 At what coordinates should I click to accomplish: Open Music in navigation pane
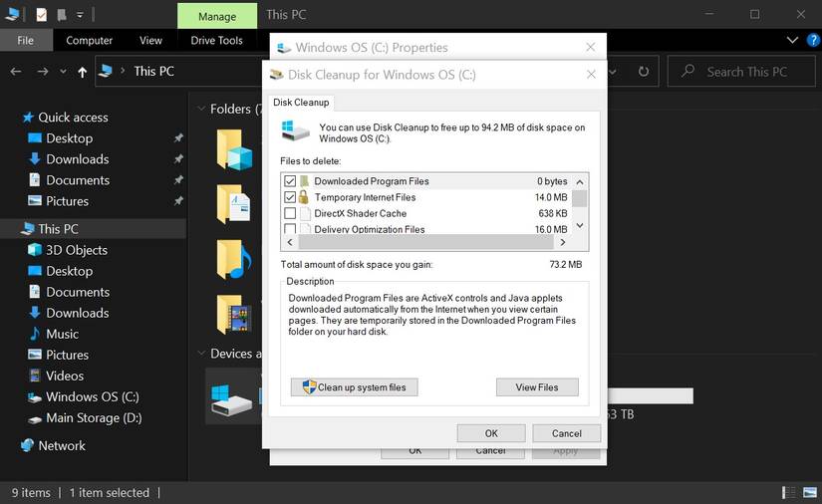(62, 334)
